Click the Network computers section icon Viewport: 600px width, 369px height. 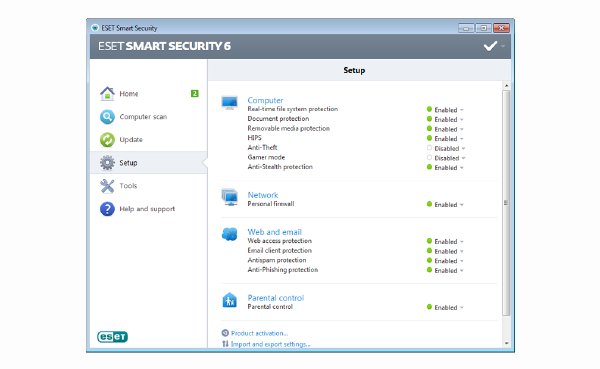(230, 197)
